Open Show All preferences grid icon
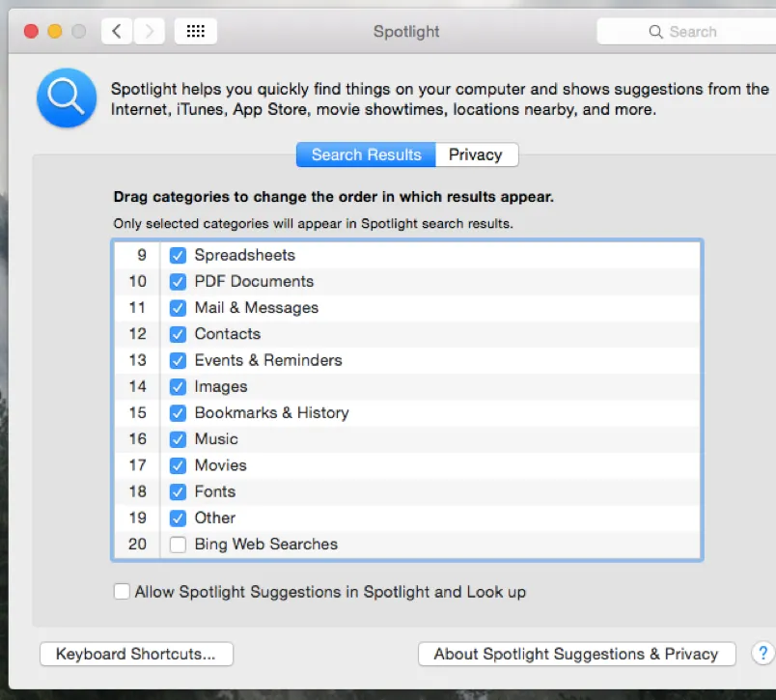 coord(196,30)
